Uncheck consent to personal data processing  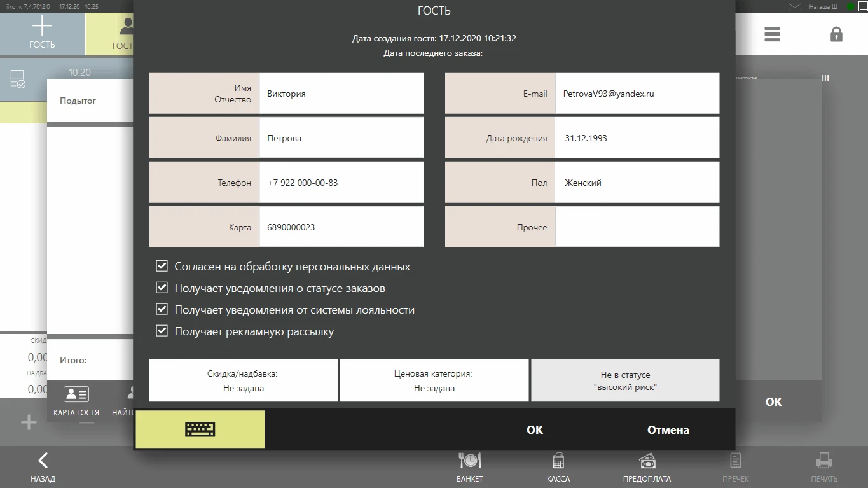pyautogui.click(x=162, y=267)
